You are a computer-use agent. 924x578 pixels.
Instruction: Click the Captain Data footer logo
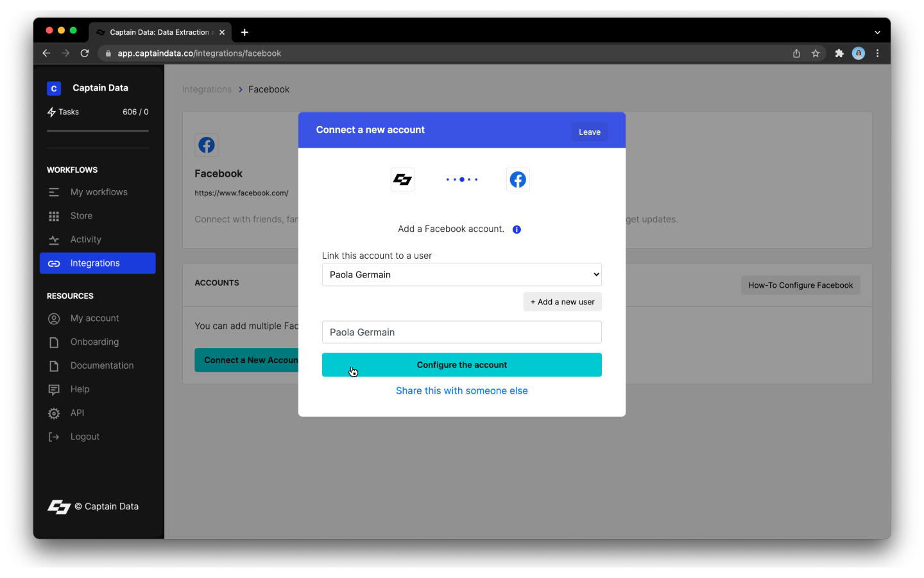point(59,507)
